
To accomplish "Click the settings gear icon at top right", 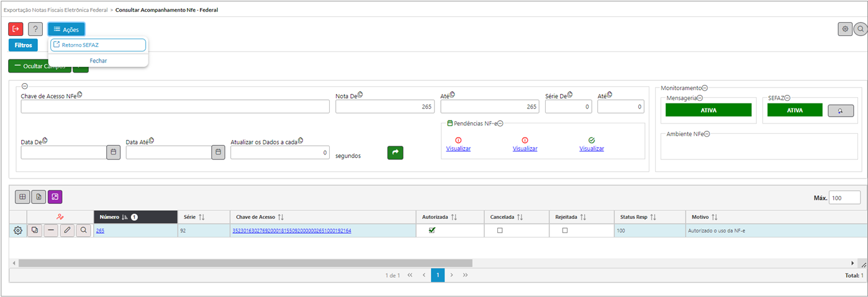I will pos(844,29).
